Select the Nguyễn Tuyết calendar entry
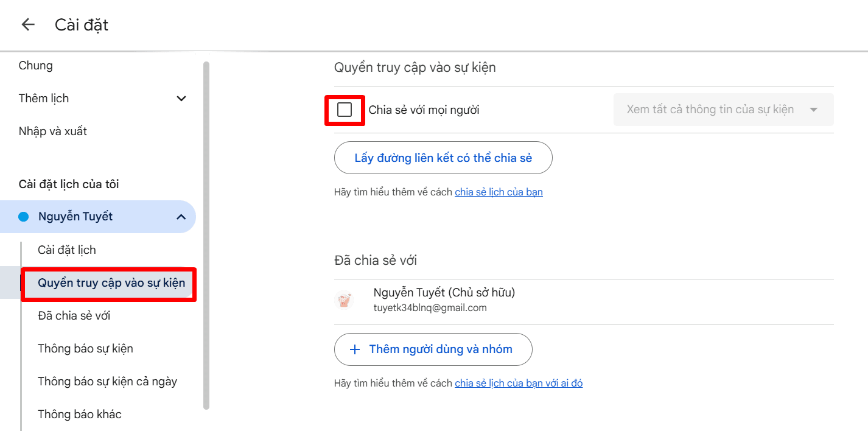Screen dimensions: 868x431 (98, 217)
